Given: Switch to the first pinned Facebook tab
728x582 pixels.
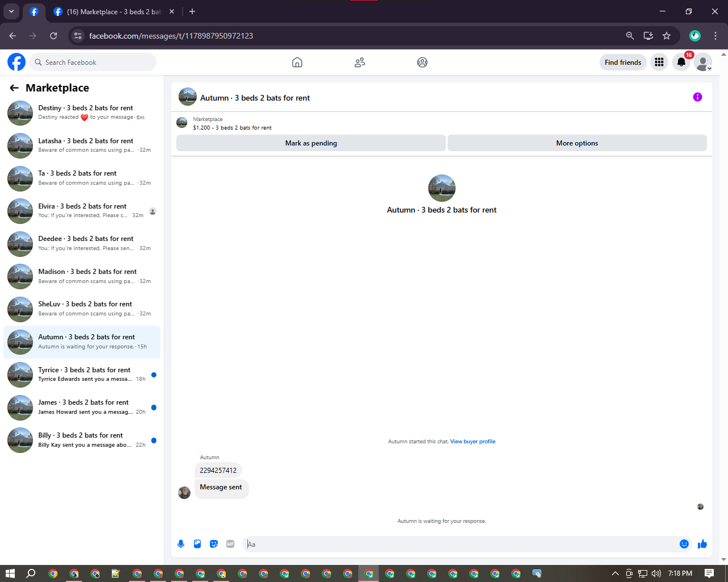Looking at the screenshot, I should pyautogui.click(x=34, y=11).
